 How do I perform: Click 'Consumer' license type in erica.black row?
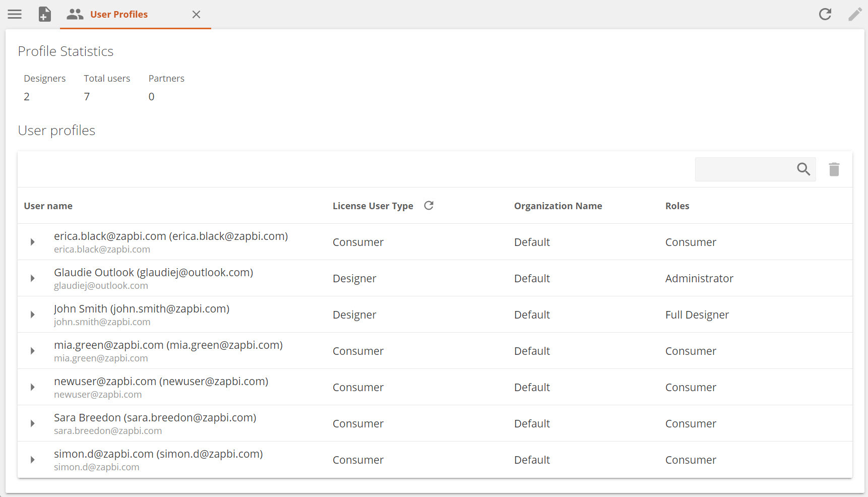(358, 242)
